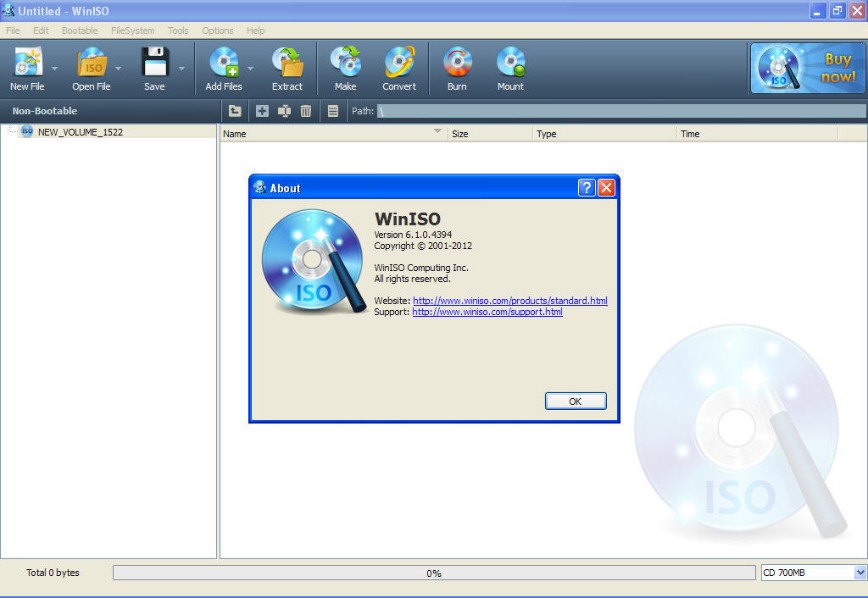Open the winiso.com support link
The image size is (868, 598).
[x=487, y=312]
